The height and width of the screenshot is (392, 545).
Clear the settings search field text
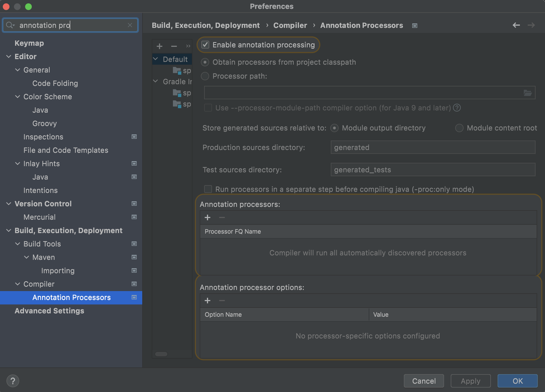[130, 25]
